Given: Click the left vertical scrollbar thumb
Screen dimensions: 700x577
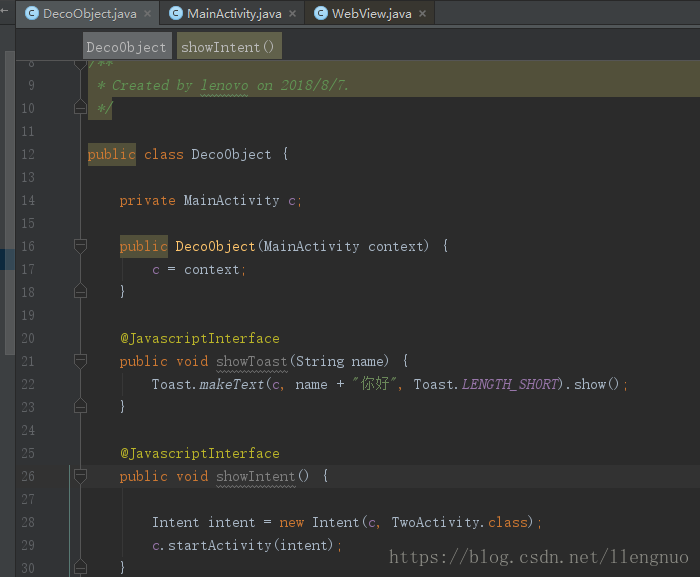Looking at the screenshot, I should point(9,203).
